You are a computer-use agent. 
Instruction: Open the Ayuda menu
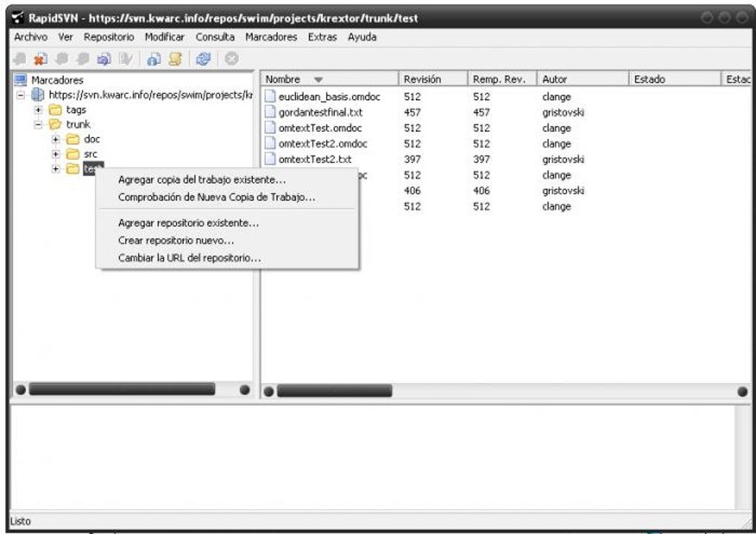(x=362, y=37)
